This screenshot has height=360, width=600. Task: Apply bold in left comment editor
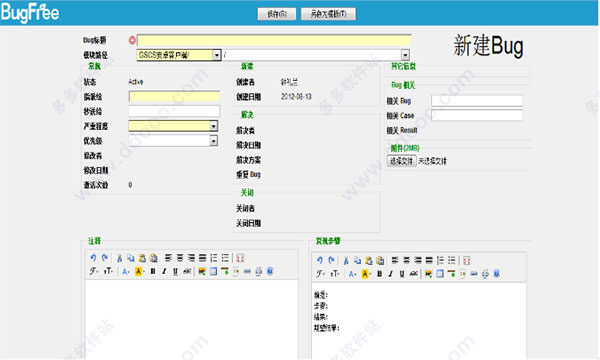(153, 271)
